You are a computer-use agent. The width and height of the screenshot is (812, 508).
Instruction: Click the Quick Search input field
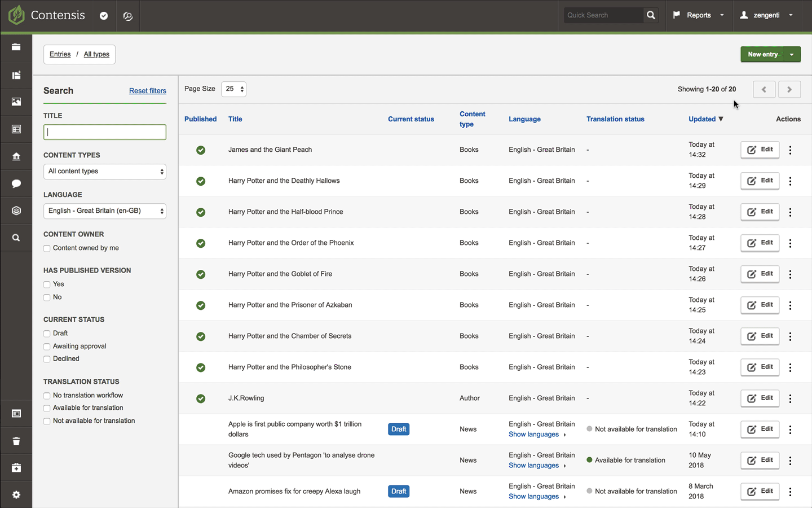tap(603, 15)
